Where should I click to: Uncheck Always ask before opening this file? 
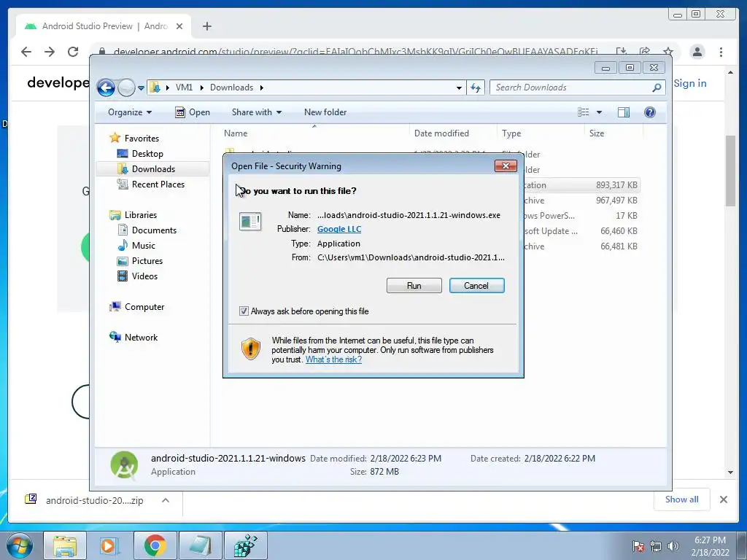(244, 311)
